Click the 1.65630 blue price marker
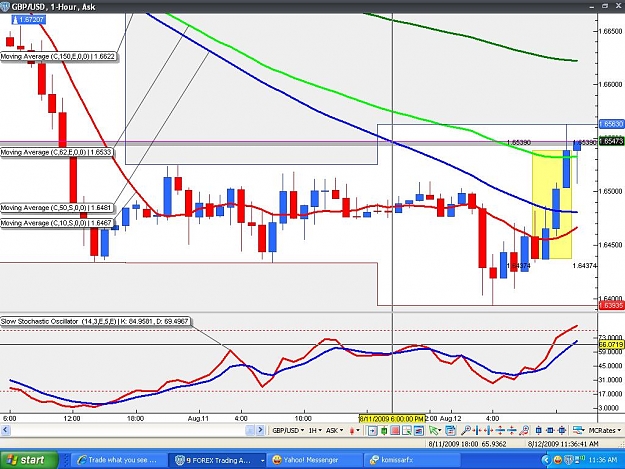 611,124
